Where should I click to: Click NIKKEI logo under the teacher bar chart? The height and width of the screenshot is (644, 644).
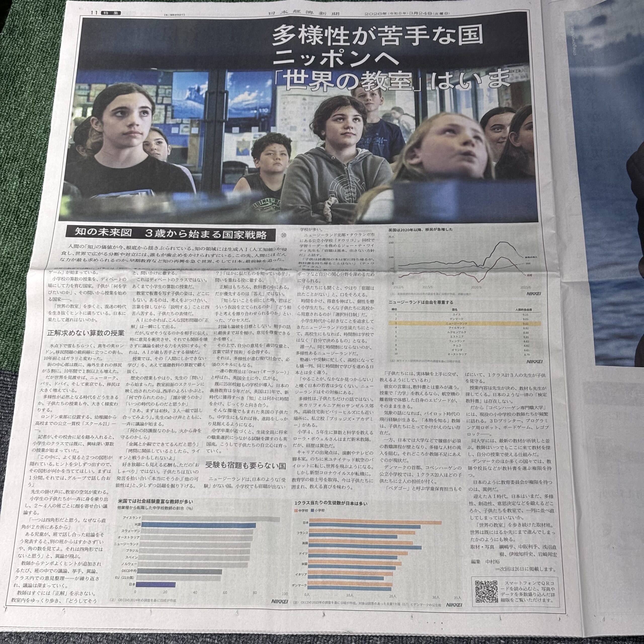pyautogui.click(x=279, y=601)
